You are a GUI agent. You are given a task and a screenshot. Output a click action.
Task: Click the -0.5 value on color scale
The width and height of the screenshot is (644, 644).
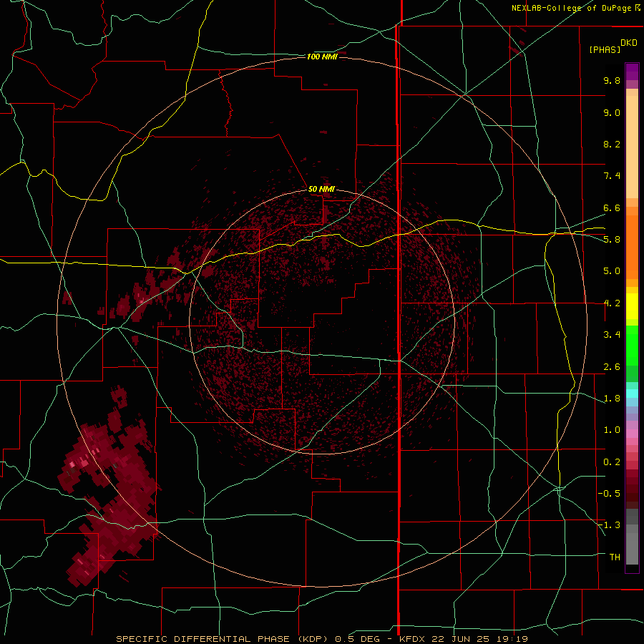pyautogui.click(x=609, y=494)
